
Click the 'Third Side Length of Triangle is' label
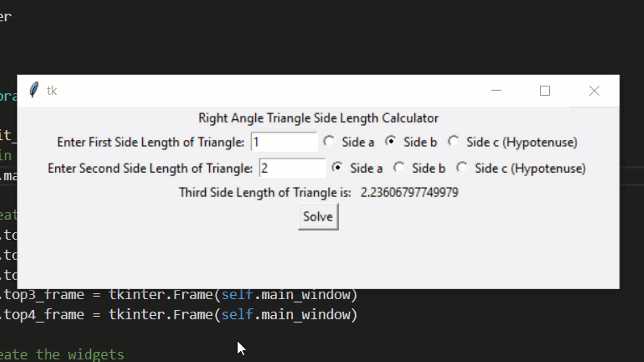click(265, 192)
